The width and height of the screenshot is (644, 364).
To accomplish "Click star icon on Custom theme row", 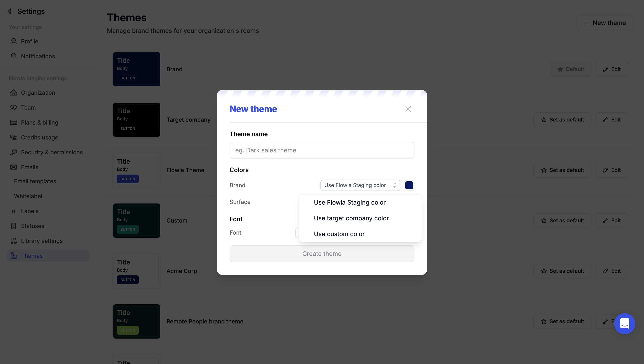I will tap(543, 221).
